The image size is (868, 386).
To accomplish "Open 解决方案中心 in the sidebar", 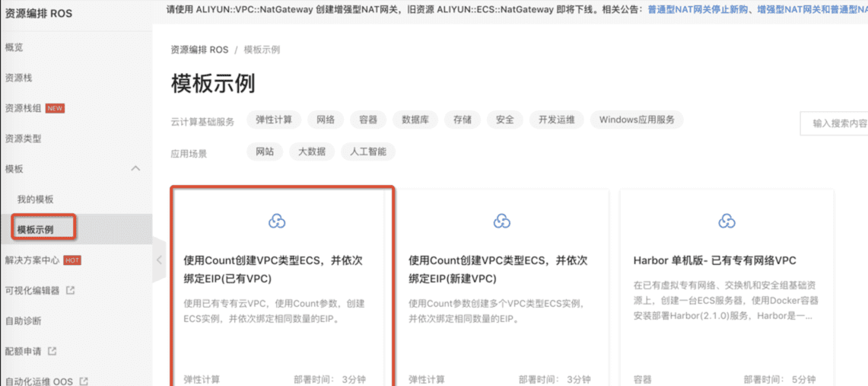I will (31, 260).
